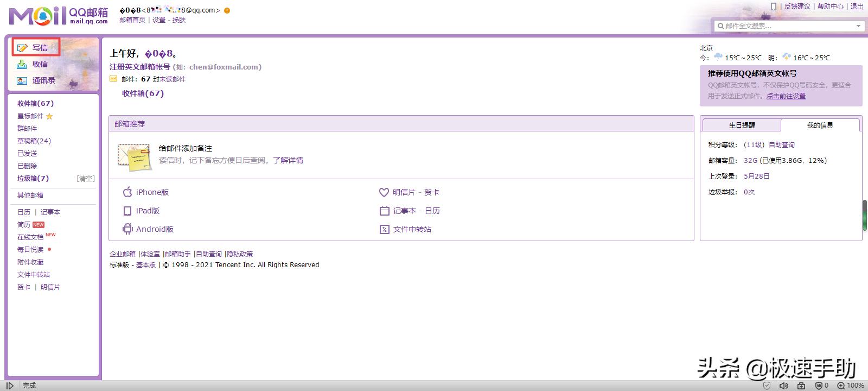Click the heart icon for 明信片 - 贺卡
The height and width of the screenshot is (391, 868).
coord(384,192)
